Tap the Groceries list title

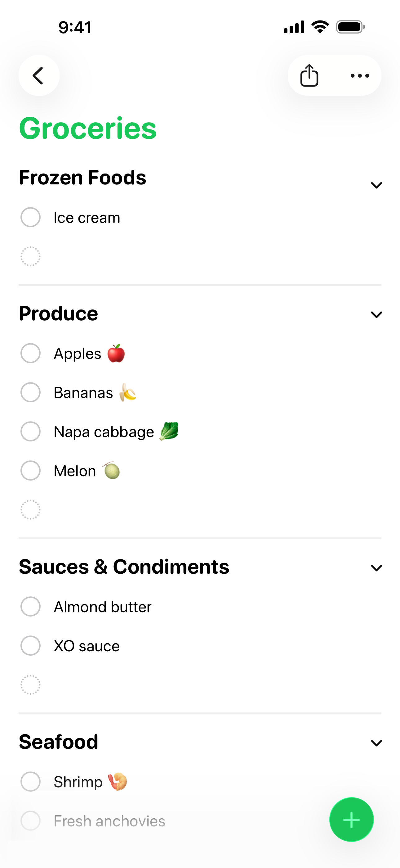pos(87,128)
